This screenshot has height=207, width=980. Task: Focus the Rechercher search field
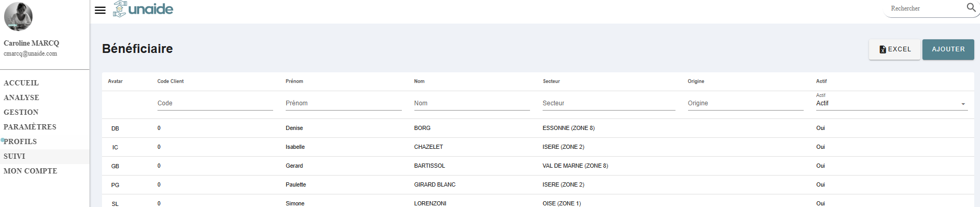pyautogui.click(x=925, y=8)
